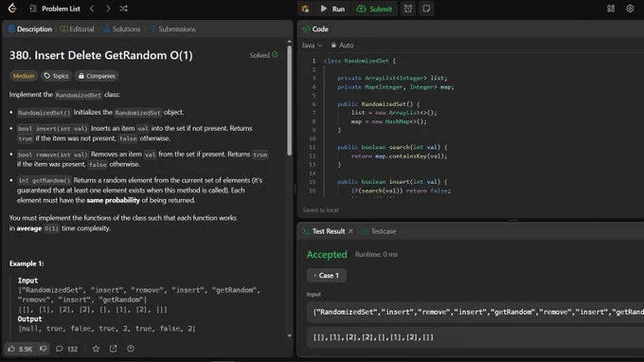Click the debugger icon left of Run

click(305, 9)
